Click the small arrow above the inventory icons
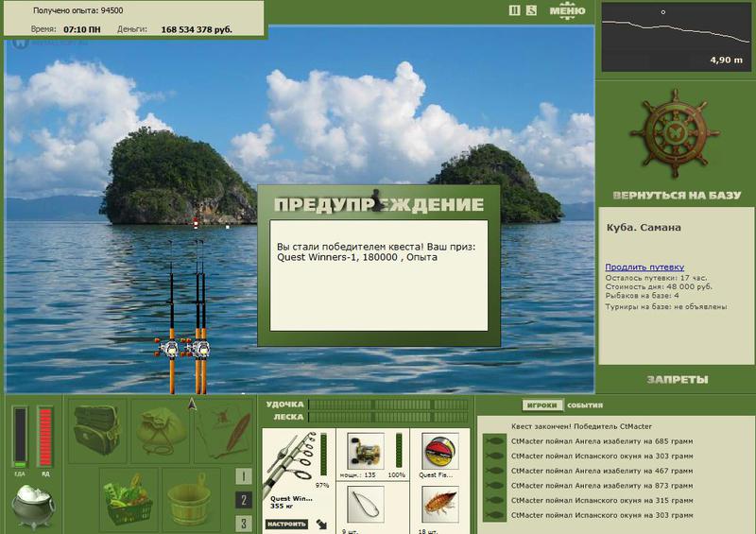756x534 pixels. 192,405
